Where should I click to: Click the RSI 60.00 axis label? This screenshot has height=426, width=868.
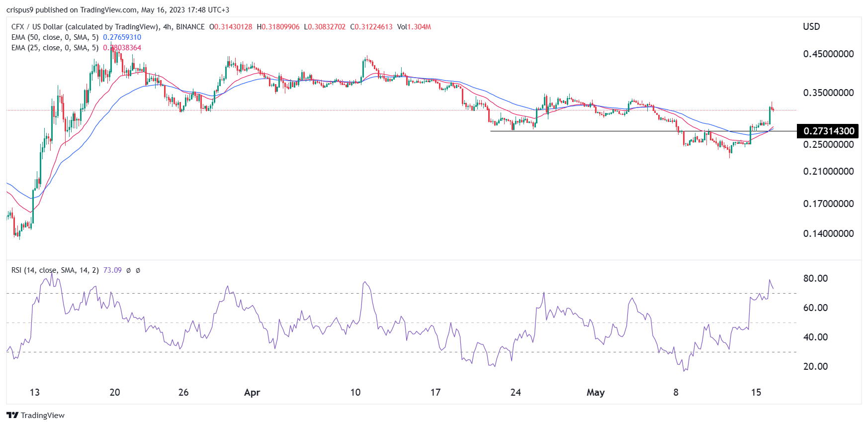[x=816, y=308]
